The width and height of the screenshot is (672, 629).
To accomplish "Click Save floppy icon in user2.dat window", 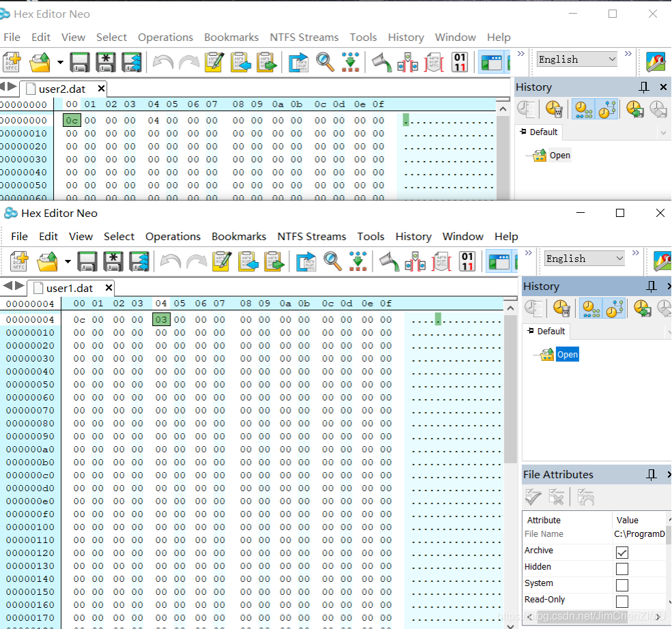I will [80, 62].
